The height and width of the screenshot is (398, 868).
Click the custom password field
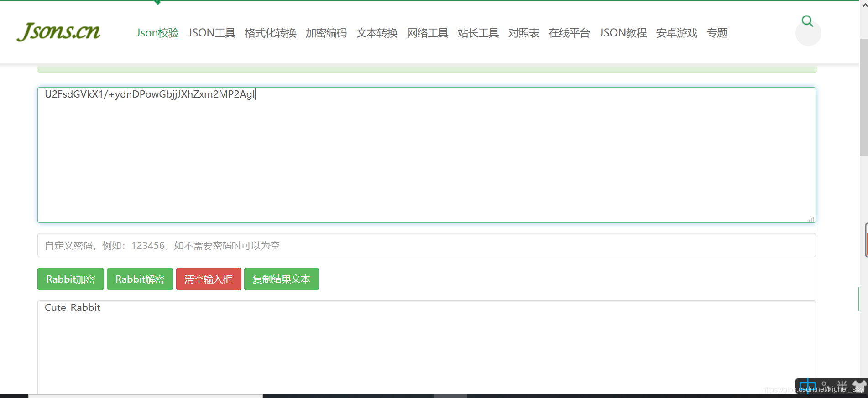pos(426,245)
